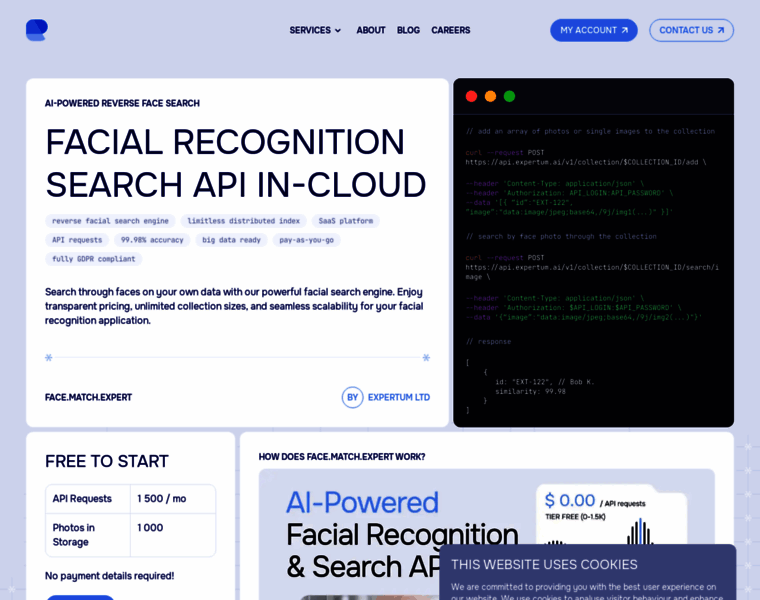Click the red dot in code window
The image size is (760, 600).
[471, 96]
